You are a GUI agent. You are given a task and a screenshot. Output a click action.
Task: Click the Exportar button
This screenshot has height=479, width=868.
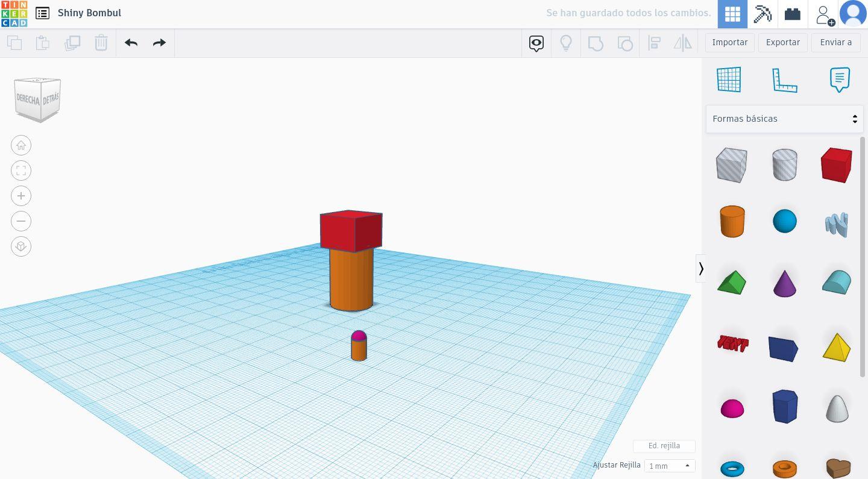[x=783, y=43]
